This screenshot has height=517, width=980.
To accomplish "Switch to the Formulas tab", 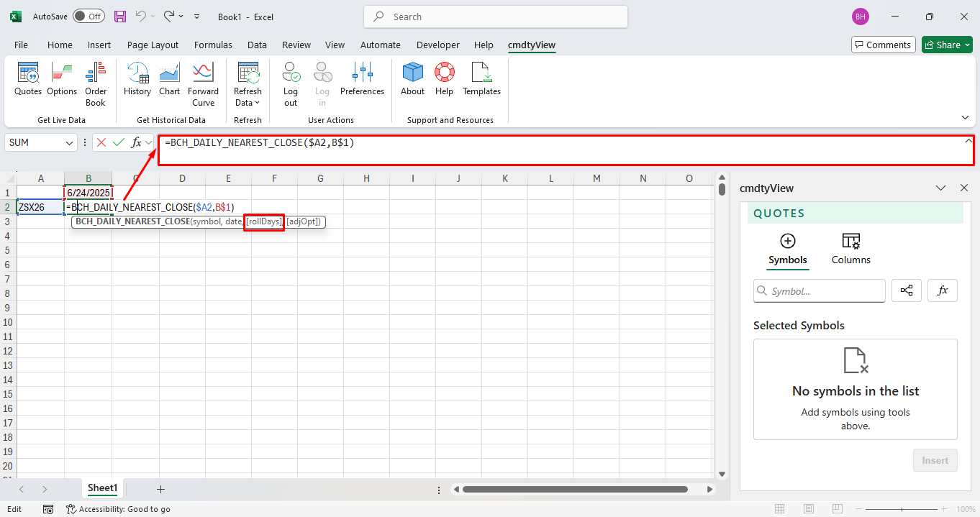I will tap(213, 45).
